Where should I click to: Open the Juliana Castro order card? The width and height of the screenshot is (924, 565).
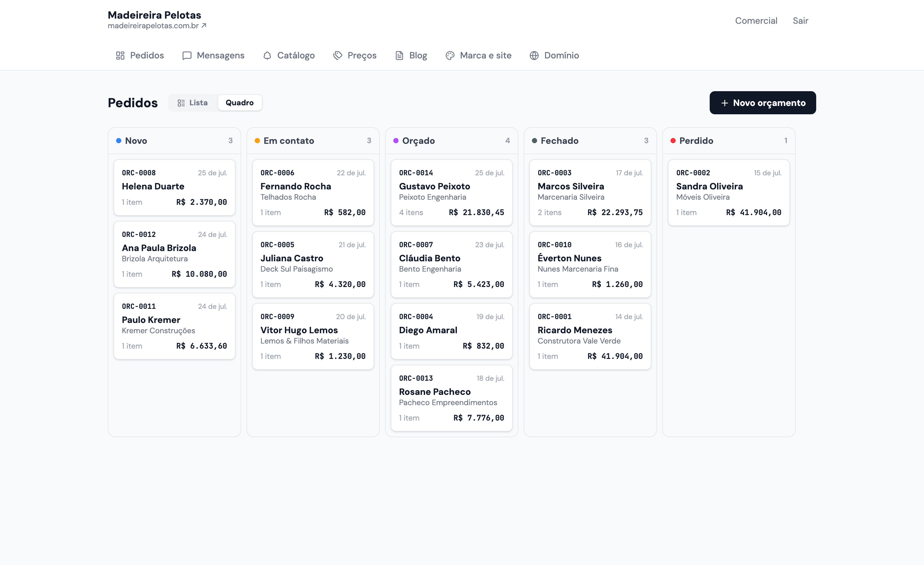(x=313, y=265)
